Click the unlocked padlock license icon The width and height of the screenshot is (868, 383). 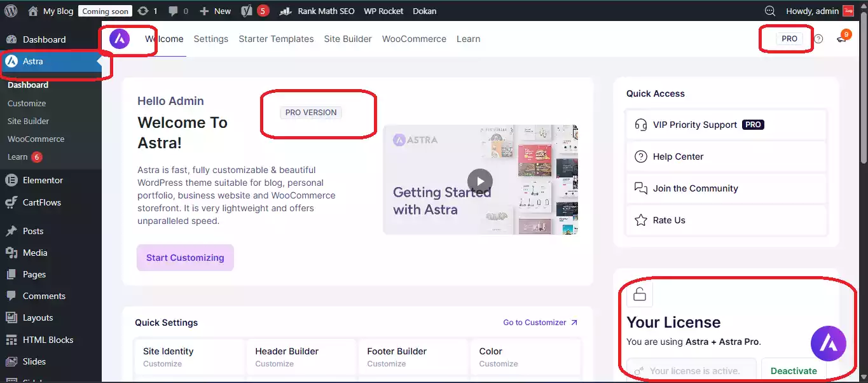coord(640,295)
